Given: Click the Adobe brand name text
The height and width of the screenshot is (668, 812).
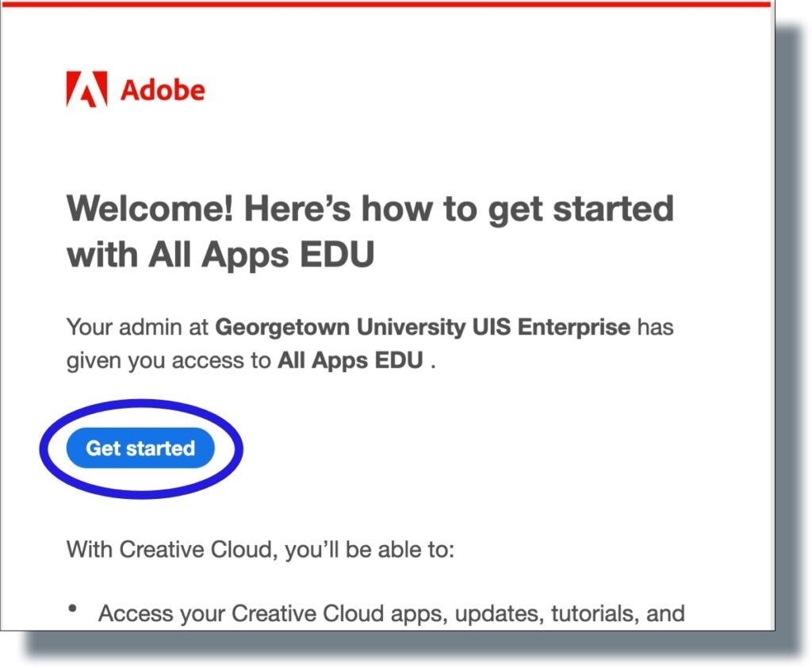Looking at the screenshot, I should click(163, 90).
